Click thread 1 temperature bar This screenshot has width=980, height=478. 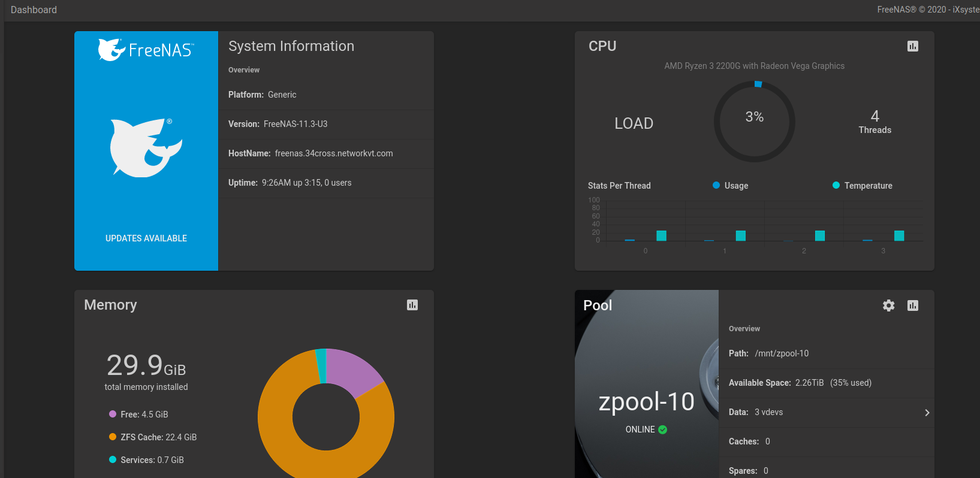[741, 235]
